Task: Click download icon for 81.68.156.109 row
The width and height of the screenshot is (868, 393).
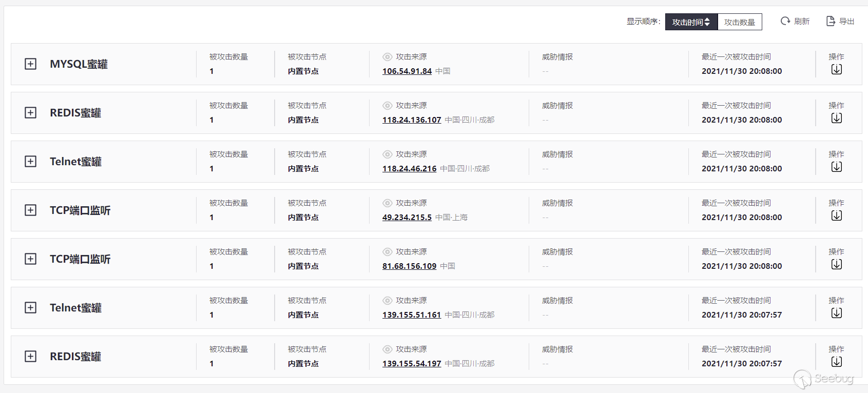Action: click(837, 264)
